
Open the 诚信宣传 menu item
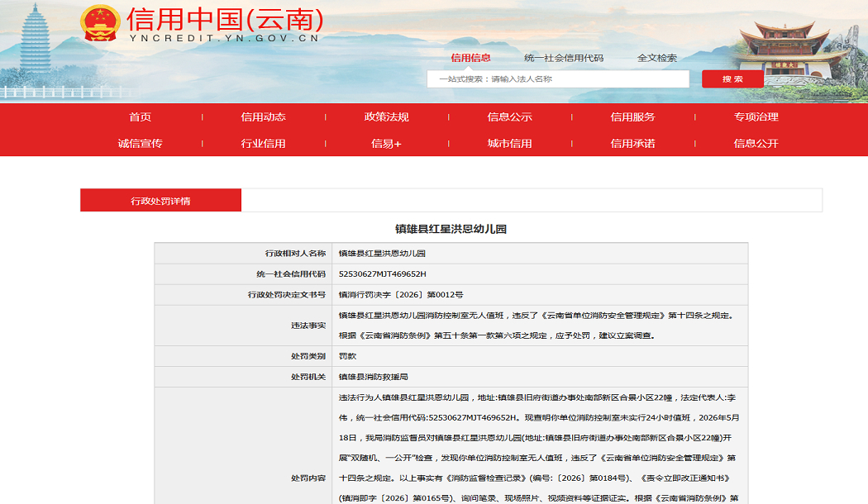140,143
